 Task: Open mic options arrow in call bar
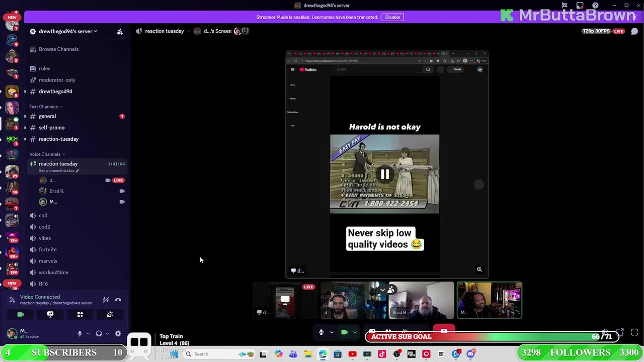pos(331,332)
